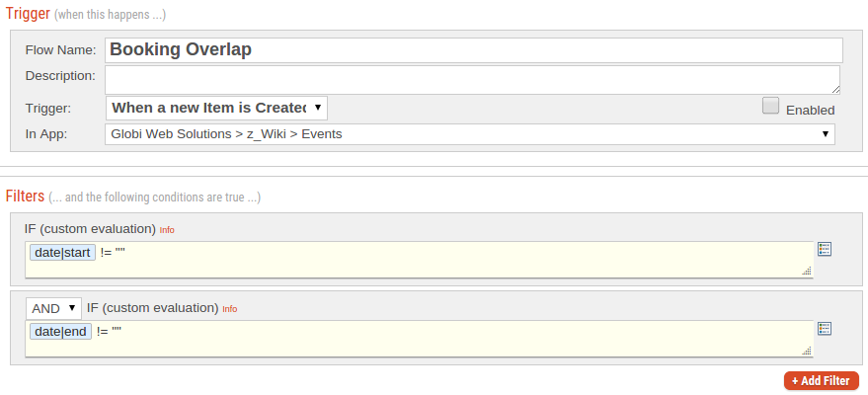This screenshot has height=395, width=868.
Task: Click inside the Description text area
Action: tap(472, 80)
